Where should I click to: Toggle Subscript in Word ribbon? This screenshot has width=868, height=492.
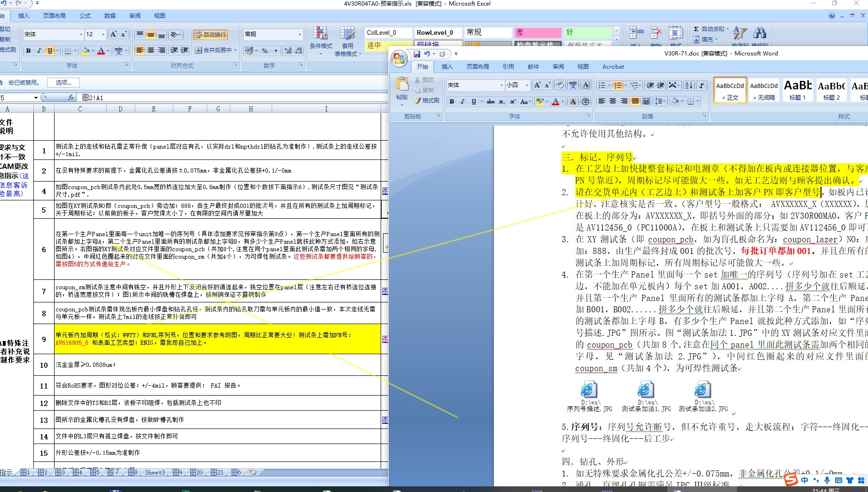click(x=501, y=101)
